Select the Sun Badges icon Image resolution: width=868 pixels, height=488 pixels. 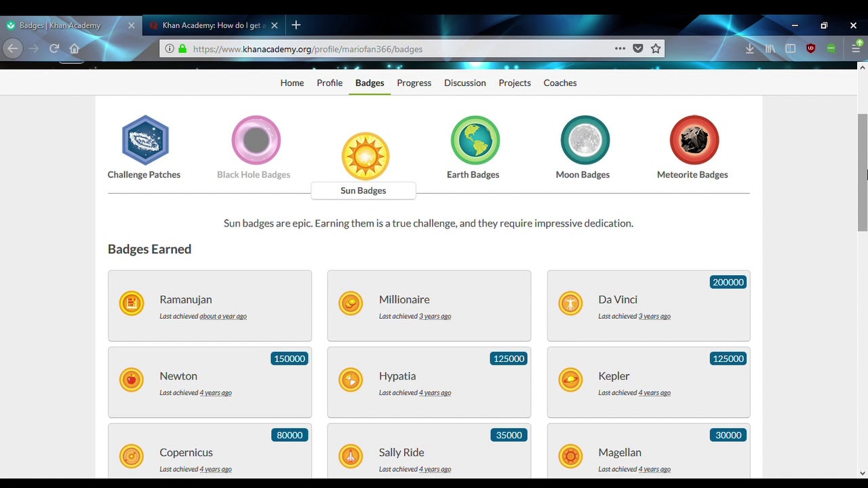pyautogui.click(x=366, y=156)
